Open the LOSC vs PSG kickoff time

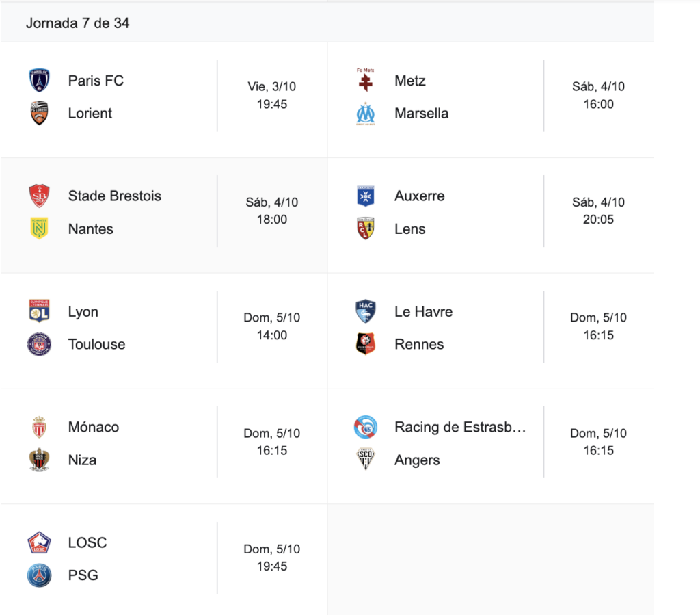272,566
